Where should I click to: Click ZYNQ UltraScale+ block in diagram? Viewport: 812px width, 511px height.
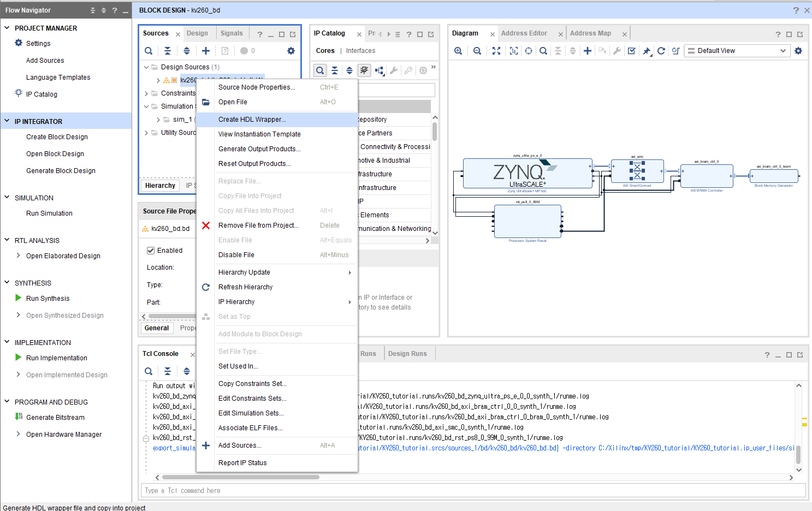tap(527, 174)
